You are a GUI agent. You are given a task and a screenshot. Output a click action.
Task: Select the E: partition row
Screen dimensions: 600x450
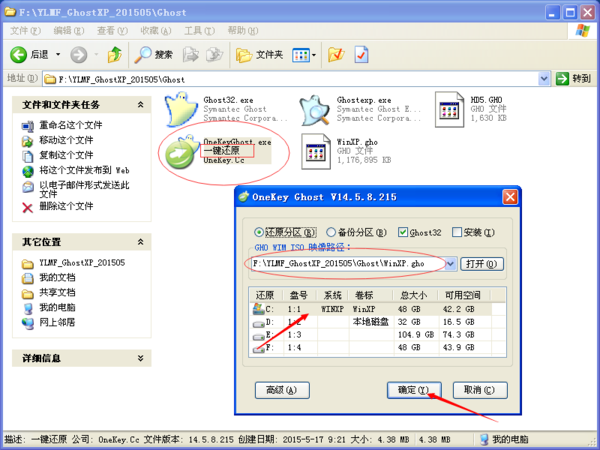click(x=377, y=335)
